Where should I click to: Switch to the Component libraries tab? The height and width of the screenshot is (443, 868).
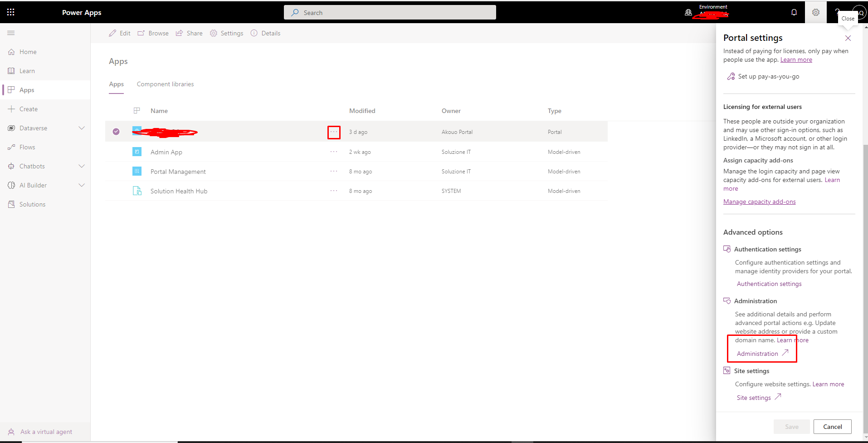coord(165,84)
